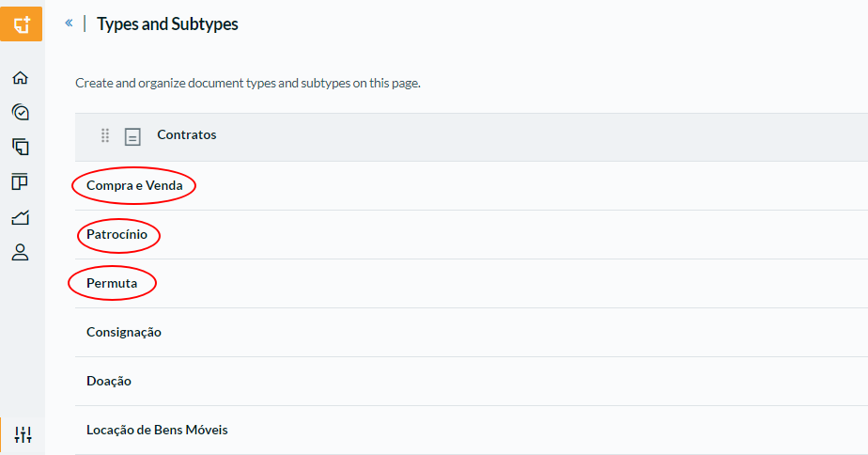868x455 pixels.
Task: Click the page description text about document types
Action: pyautogui.click(x=248, y=83)
